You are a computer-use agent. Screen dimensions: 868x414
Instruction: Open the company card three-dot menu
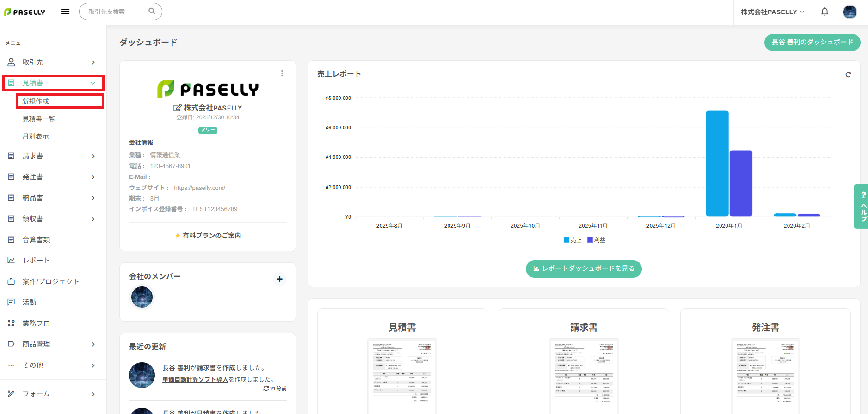282,73
